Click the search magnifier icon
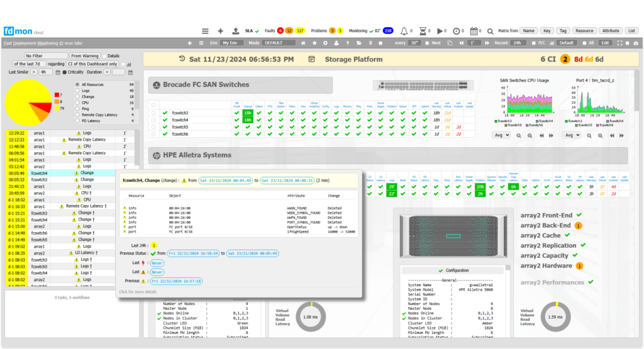The image size is (644, 349). pos(490,31)
